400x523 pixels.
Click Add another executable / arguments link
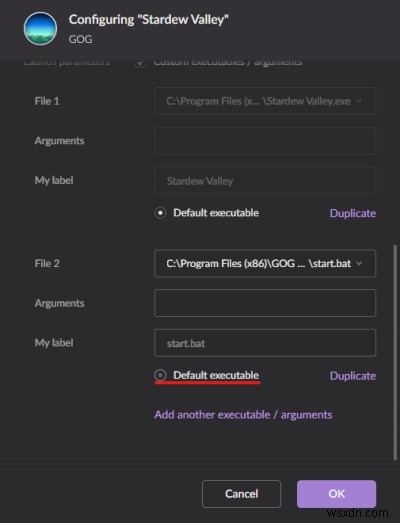(x=243, y=415)
